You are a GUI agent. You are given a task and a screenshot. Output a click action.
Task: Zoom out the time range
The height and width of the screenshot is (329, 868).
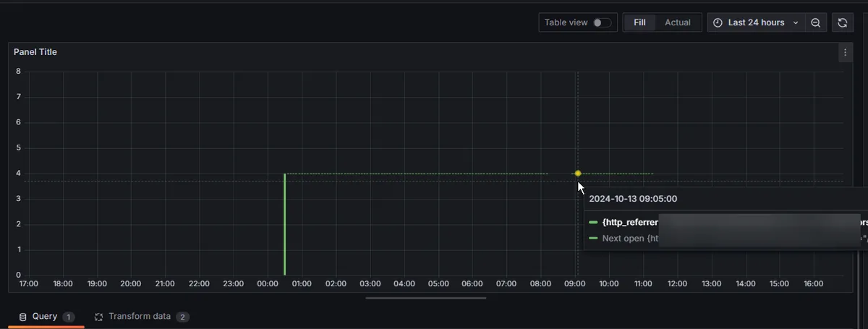[815, 22]
